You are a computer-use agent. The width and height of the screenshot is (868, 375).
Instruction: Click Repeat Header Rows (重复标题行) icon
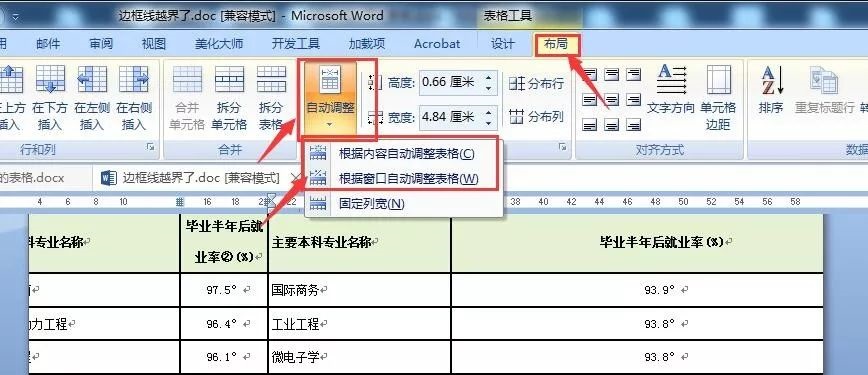(x=823, y=80)
